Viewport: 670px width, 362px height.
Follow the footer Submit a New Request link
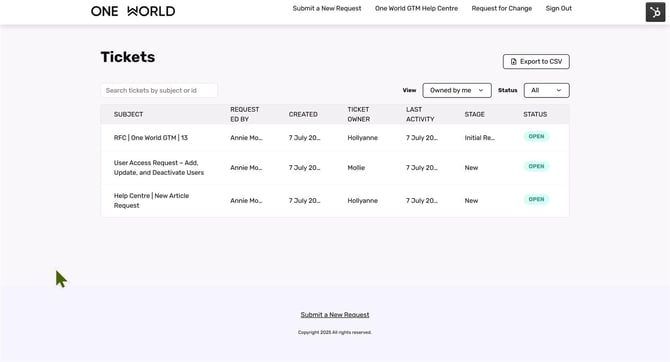coord(335,315)
